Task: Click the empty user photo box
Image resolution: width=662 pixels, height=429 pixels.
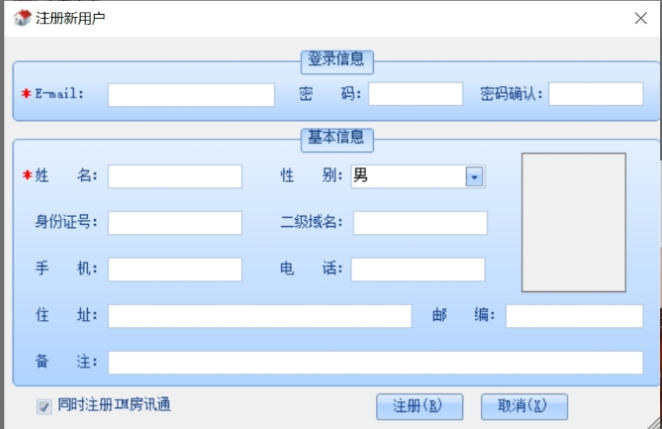Action: (x=573, y=222)
